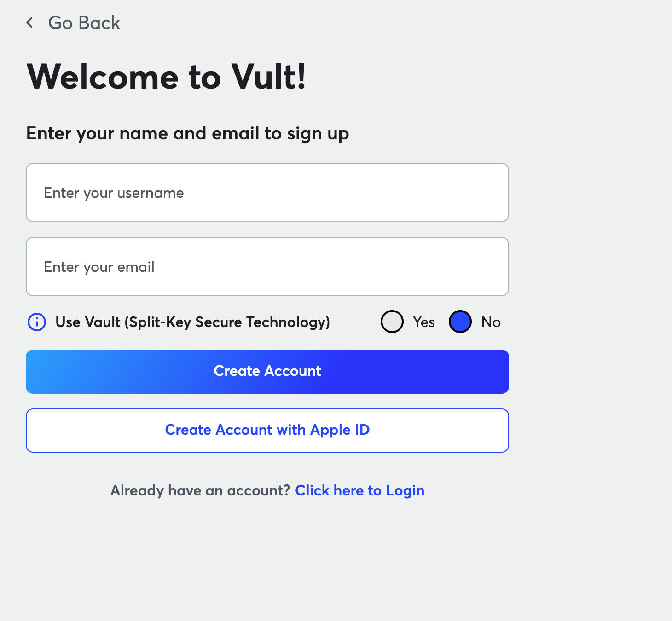This screenshot has height=621, width=672.
Task: Click the back chevron arrow icon
Action: pyautogui.click(x=30, y=23)
